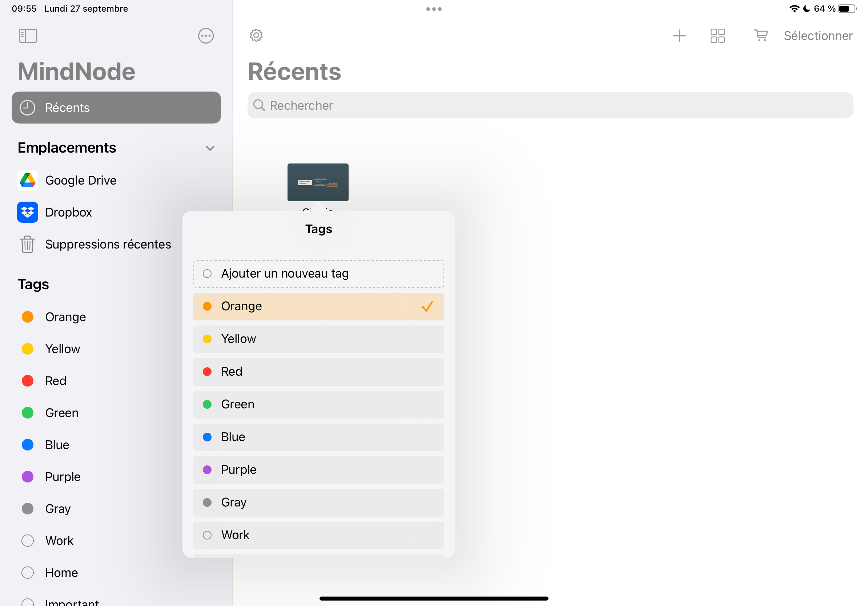Toggle the Yellow tag in popover
Screen dimensions: 868x606
point(318,339)
